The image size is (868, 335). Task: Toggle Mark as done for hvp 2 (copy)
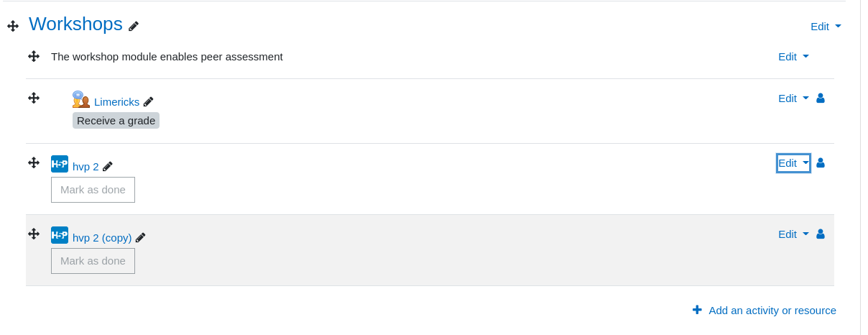[93, 261]
